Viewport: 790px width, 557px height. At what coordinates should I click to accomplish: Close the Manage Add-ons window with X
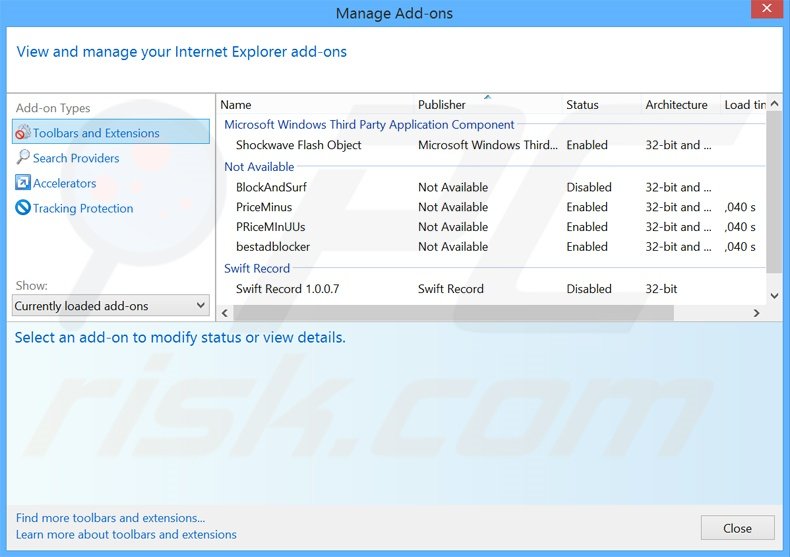tap(766, 12)
